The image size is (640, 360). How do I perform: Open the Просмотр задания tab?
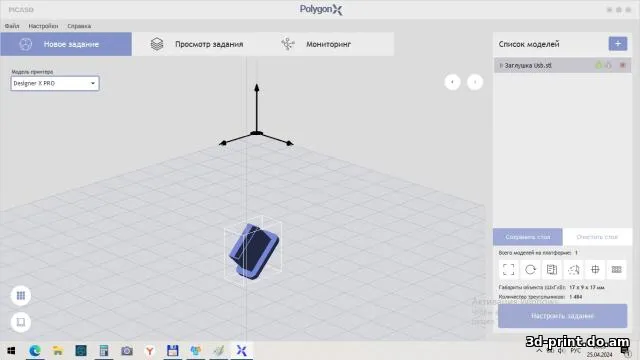[x=197, y=44]
